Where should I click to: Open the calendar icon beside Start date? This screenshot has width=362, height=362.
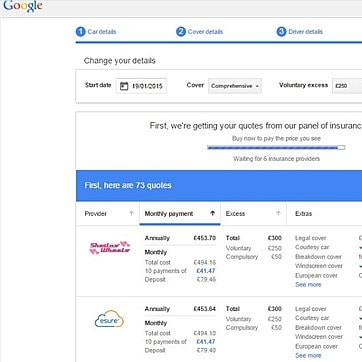[124, 86]
